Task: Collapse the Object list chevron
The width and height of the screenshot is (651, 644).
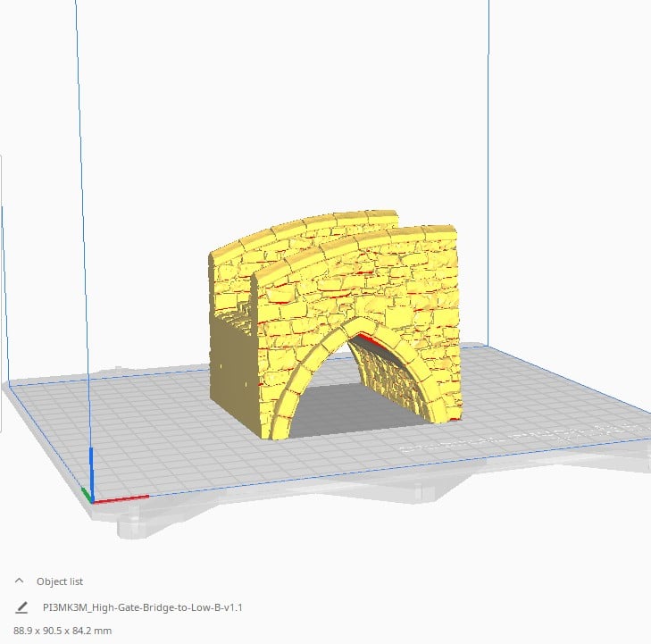Action: tap(19, 581)
